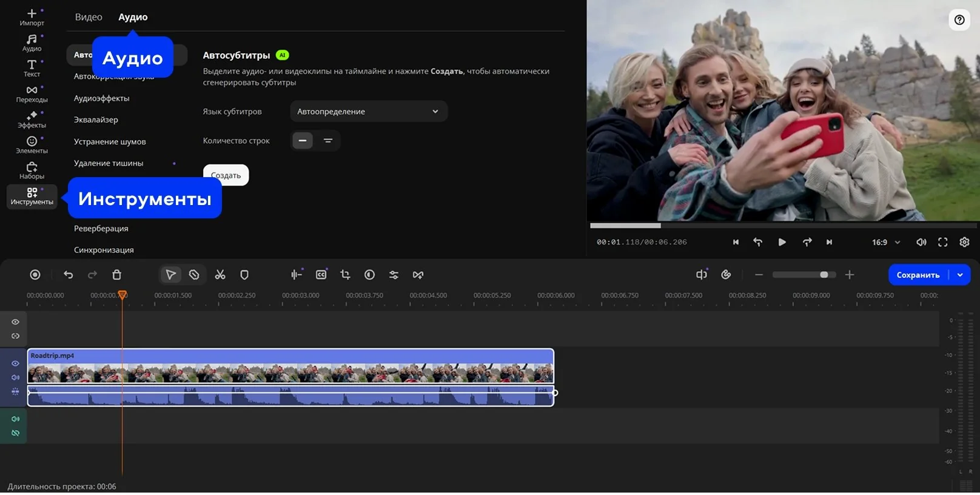Select the scissors cut tool
The height and width of the screenshot is (495, 980).
point(220,275)
